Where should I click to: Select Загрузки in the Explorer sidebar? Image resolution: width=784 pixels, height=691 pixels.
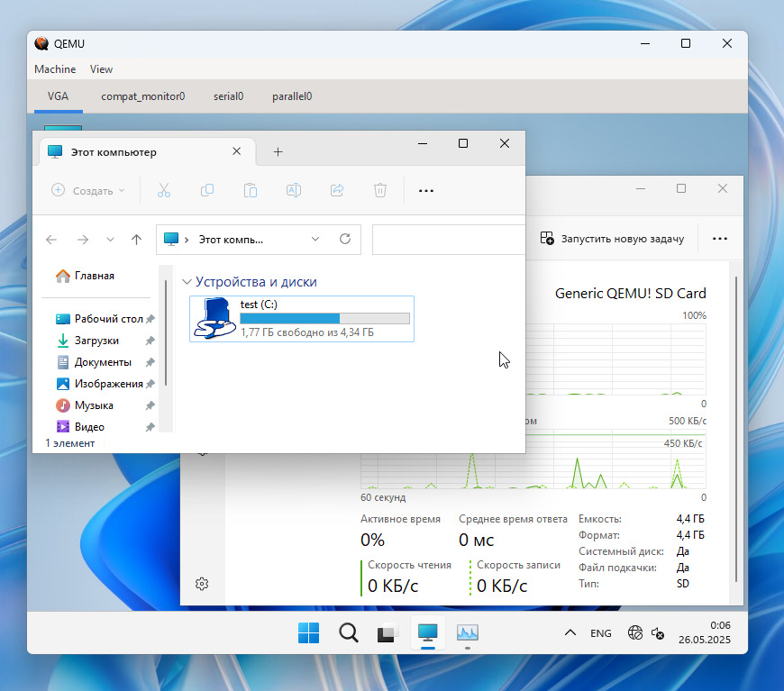pos(96,341)
